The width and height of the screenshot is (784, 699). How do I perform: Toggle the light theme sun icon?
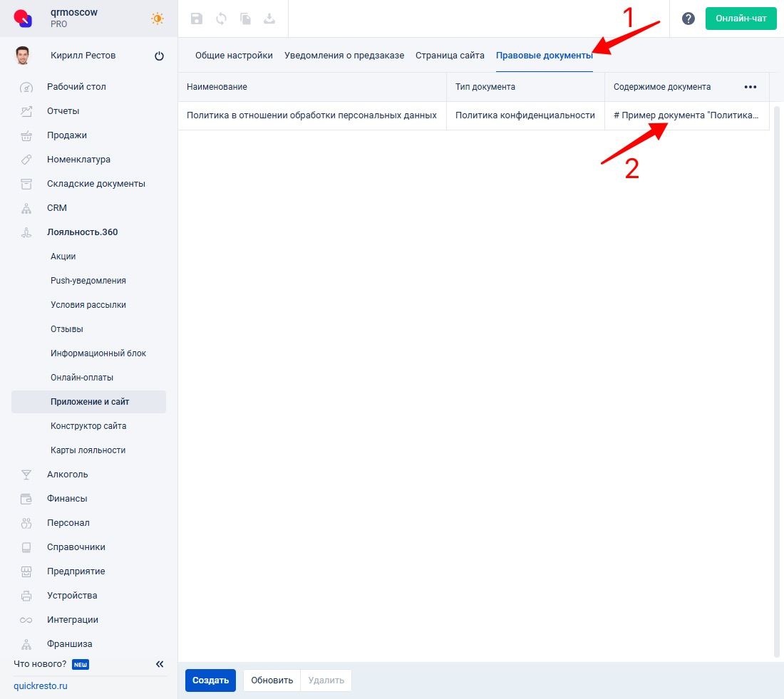[158, 19]
